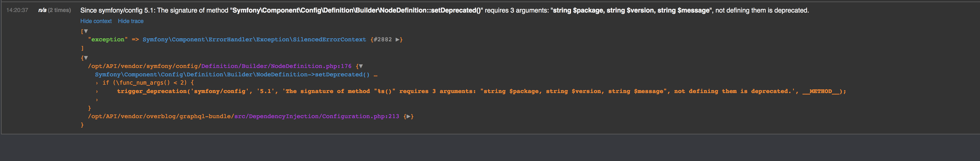Click the SilencedErrorContext class name

tap(254, 39)
